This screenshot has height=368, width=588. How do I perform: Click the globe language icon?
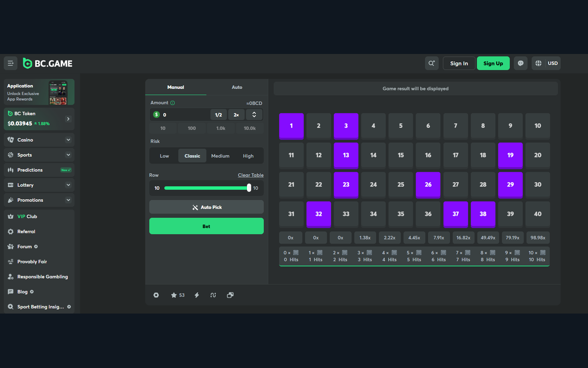pos(539,63)
